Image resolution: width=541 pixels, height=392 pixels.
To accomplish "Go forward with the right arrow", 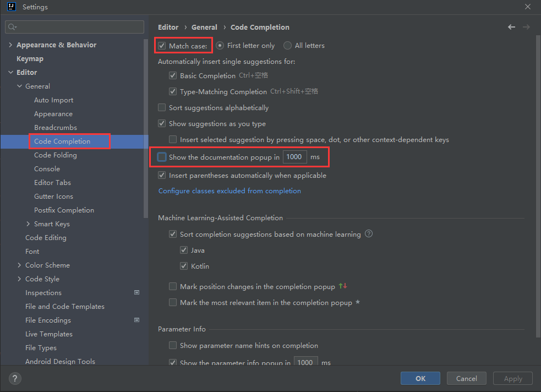I will [526, 27].
